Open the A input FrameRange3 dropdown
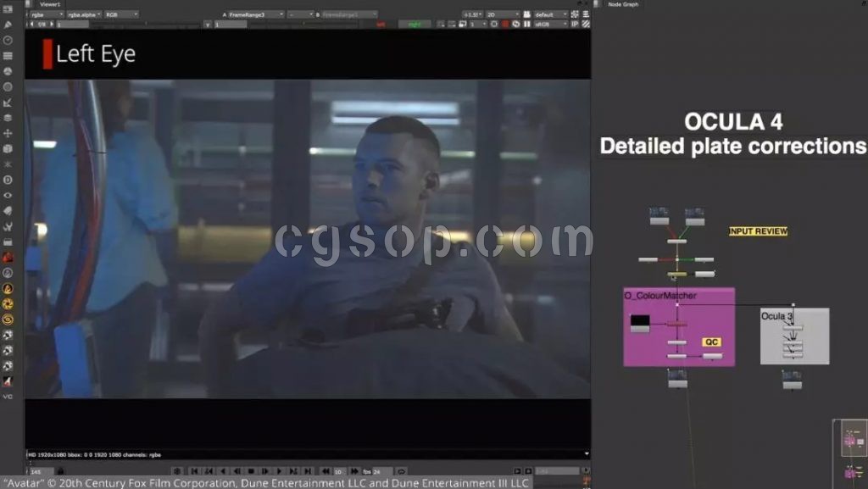The height and width of the screenshot is (489, 868). (256, 14)
